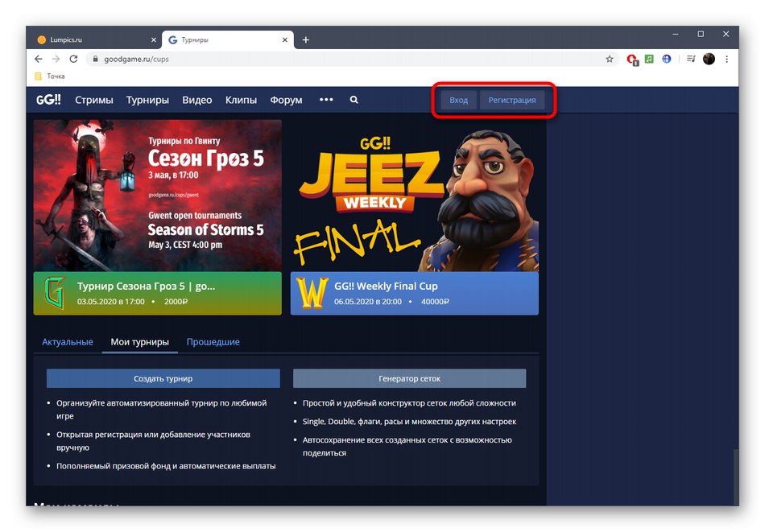765x532 pixels.
Task: Click the 06.05.2020 в 20:00 date text
Action: pyautogui.click(x=368, y=301)
